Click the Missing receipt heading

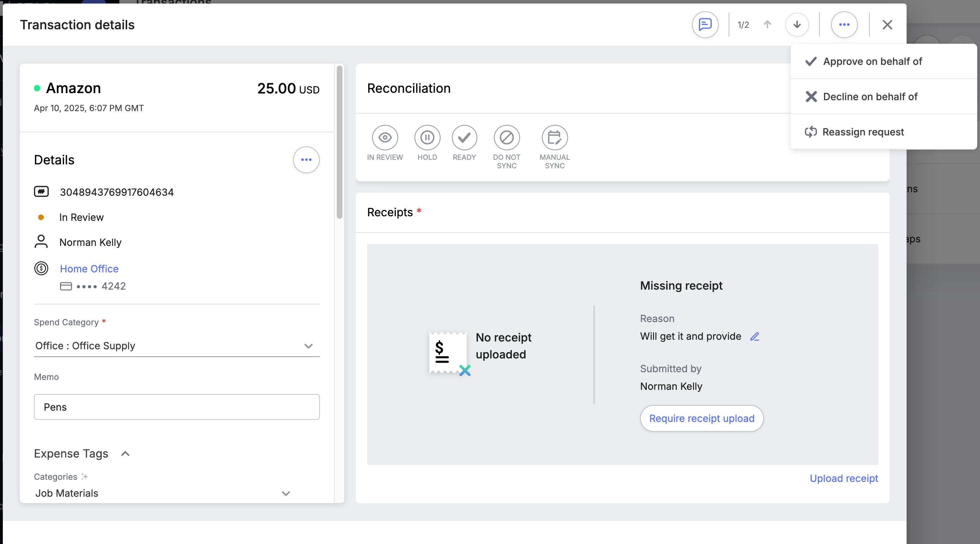(x=681, y=285)
